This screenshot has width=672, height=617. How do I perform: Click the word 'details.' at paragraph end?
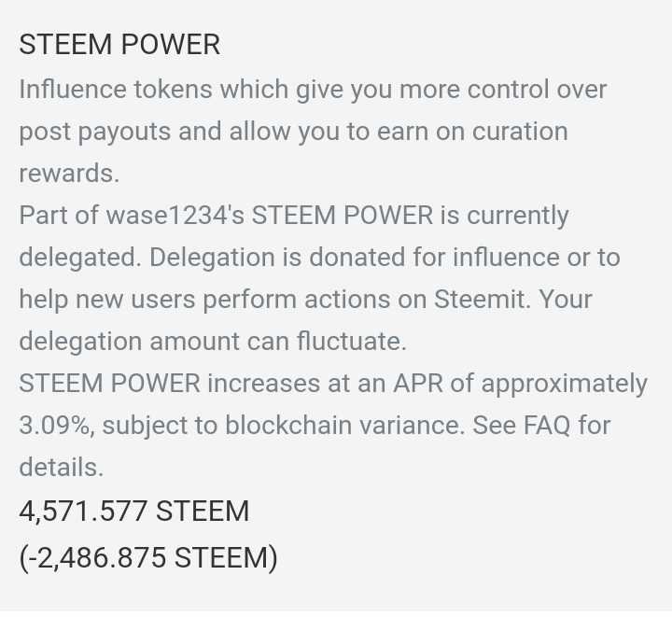point(62,467)
